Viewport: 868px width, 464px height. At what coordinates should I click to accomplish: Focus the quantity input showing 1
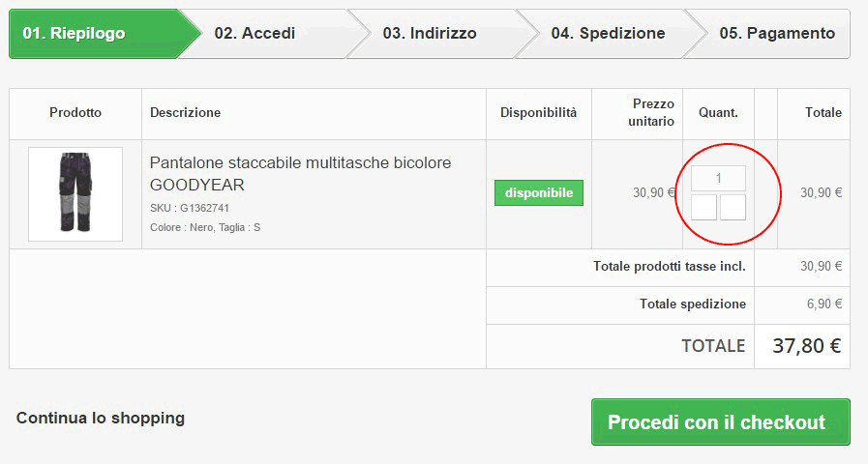click(x=718, y=178)
